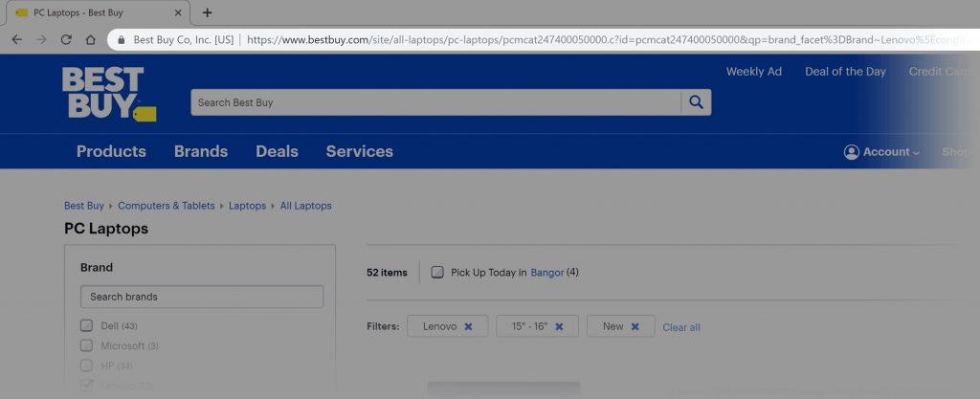Click the Best Buy breadcrumb link
The image size is (980, 399).
pos(84,206)
